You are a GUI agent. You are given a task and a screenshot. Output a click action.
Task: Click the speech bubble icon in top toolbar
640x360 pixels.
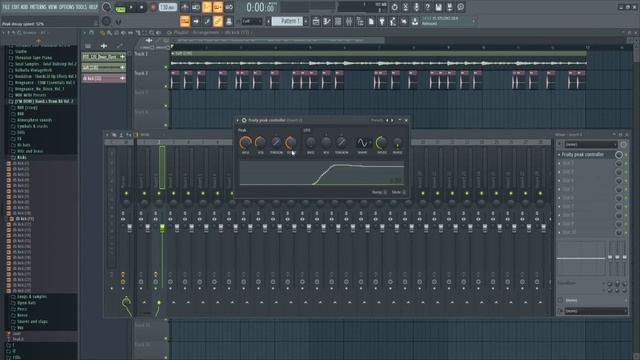click(460, 7)
